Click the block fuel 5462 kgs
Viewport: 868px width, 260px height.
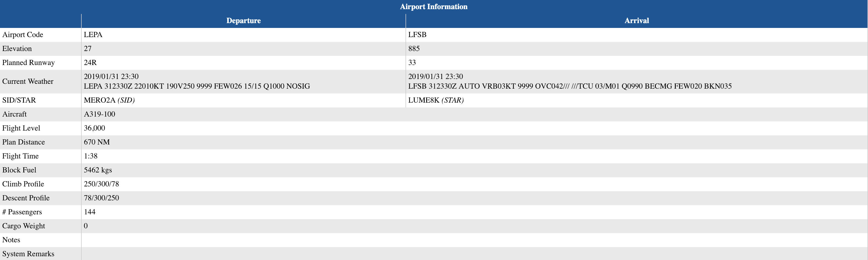pos(98,170)
